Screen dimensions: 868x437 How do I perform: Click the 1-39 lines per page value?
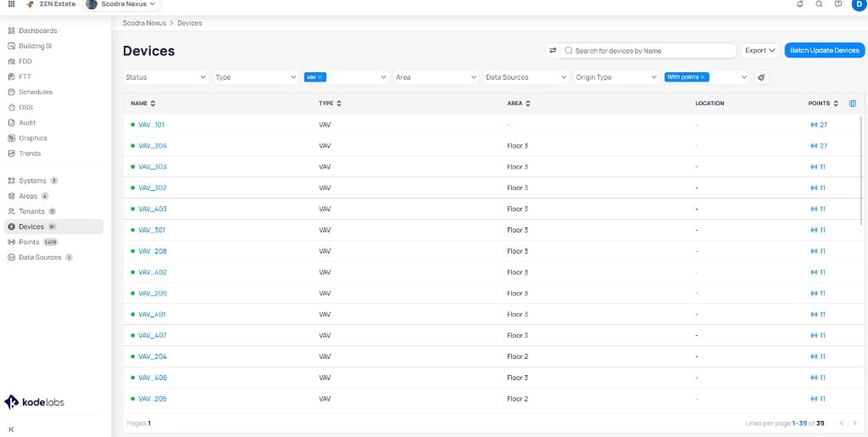[x=799, y=423]
